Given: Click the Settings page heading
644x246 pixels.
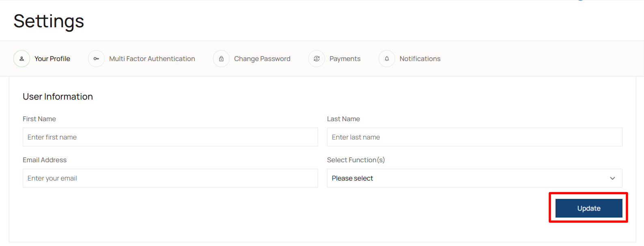Looking at the screenshot, I should tap(49, 21).
